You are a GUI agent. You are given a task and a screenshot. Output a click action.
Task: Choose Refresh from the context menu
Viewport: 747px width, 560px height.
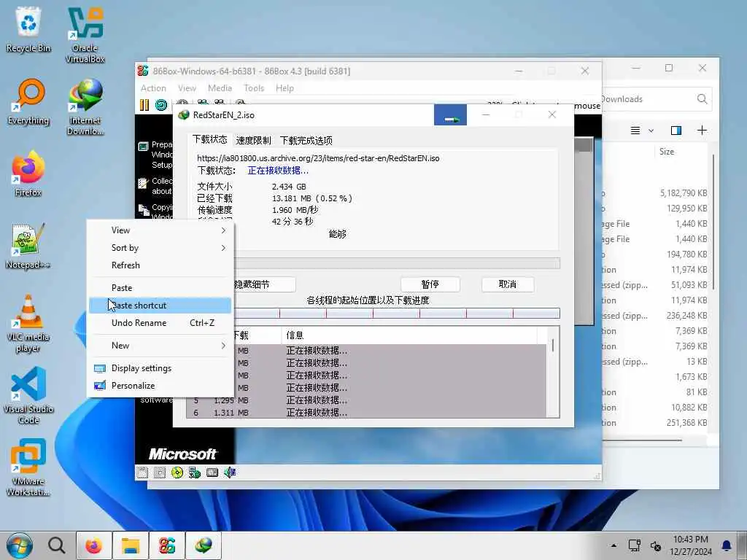click(160, 265)
